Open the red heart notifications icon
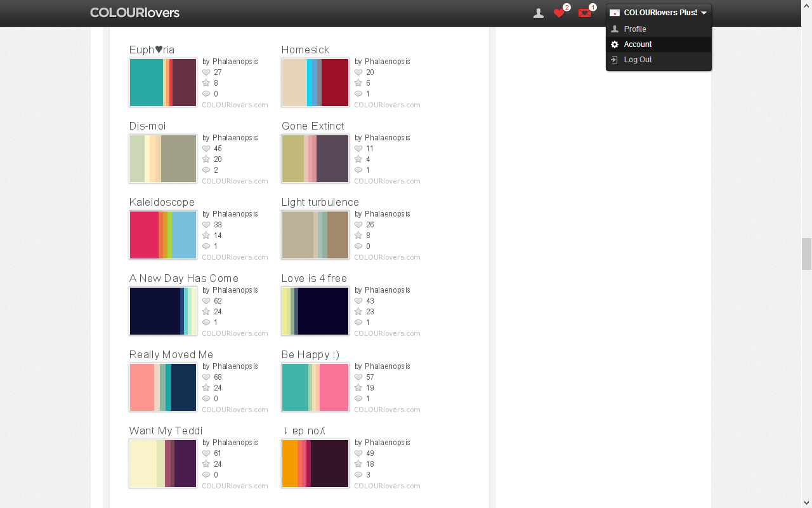 (x=559, y=13)
